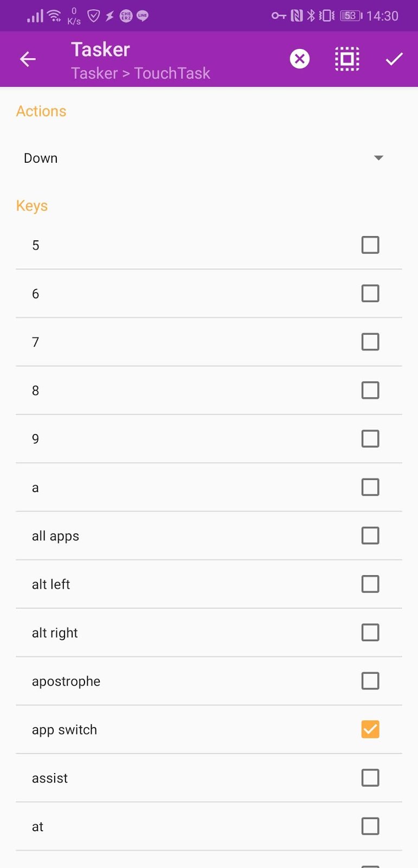418x868 pixels.
Task: Confirm with the checkmark icon
Action: pos(394,59)
